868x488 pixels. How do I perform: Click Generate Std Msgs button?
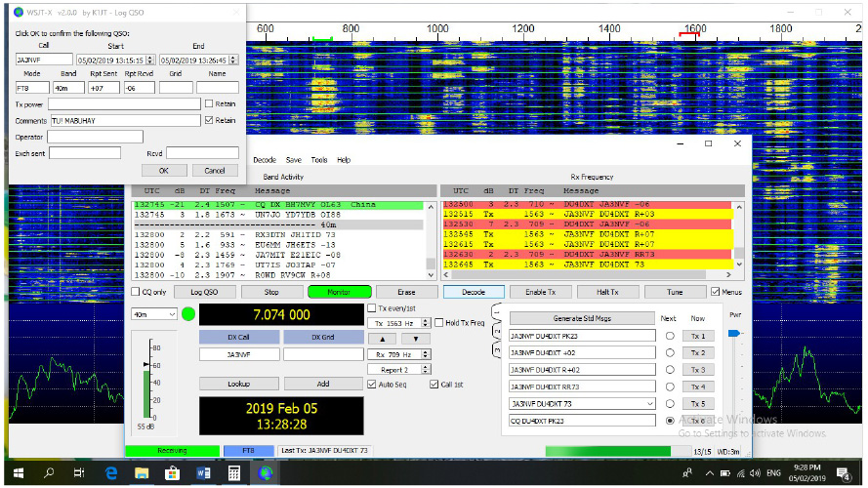click(x=582, y=318)
